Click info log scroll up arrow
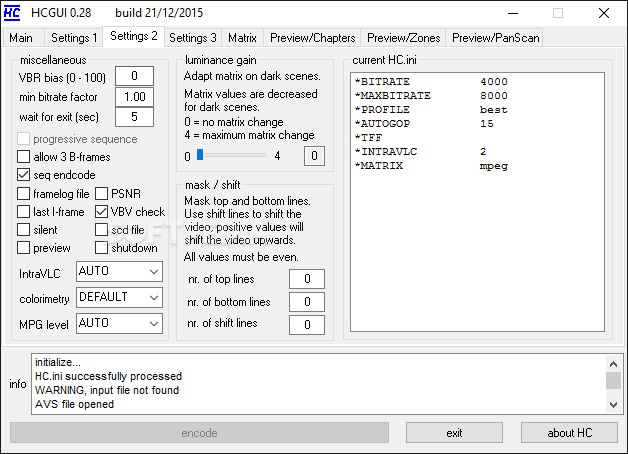 [613, 364]
